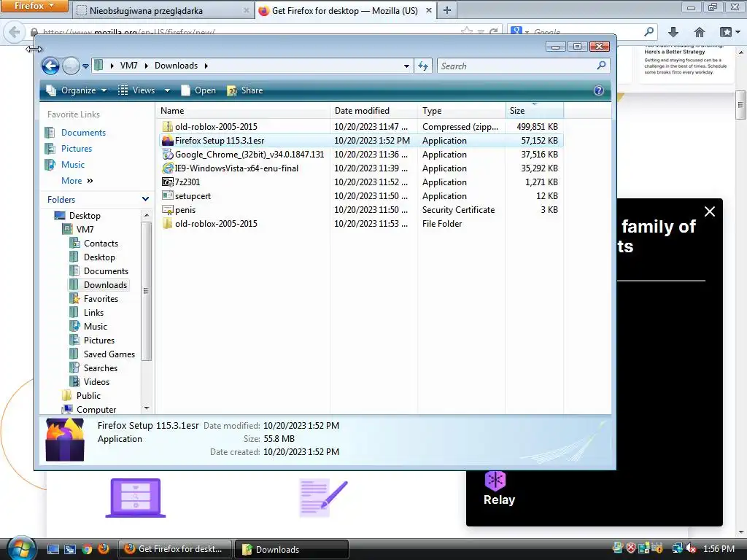Click the muted volume tray icon

click(x=690, y=548)
